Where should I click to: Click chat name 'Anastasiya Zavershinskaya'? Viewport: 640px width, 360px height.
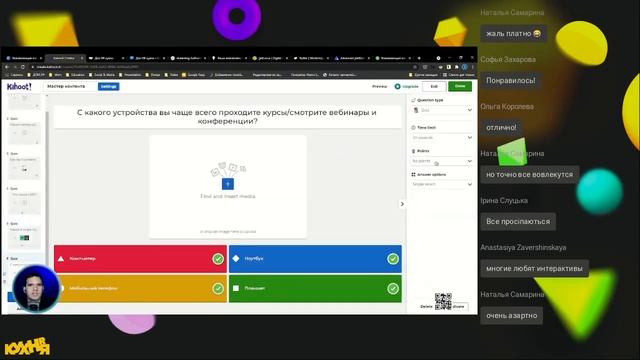pyautogui.click(x=523, y=247)
